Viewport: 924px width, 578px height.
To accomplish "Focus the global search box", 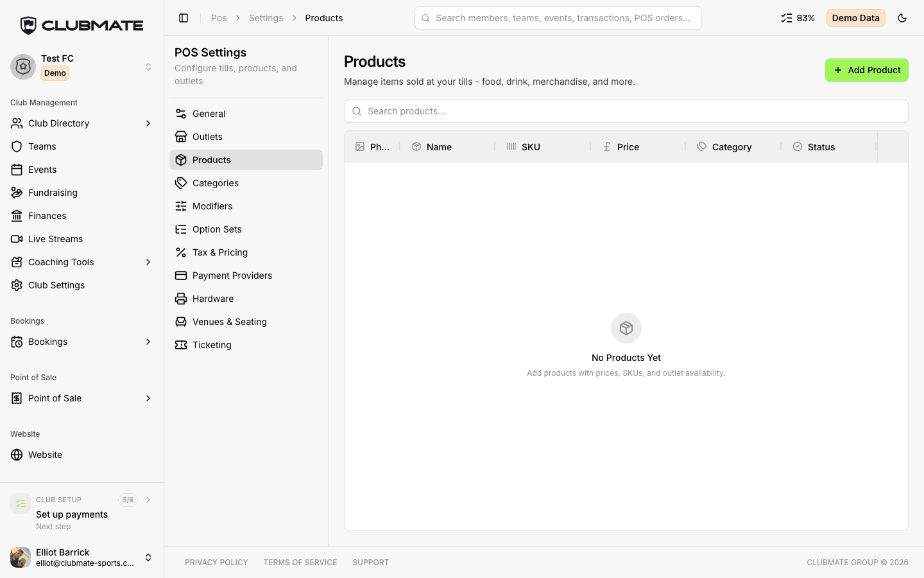I will tap(558, 18).
